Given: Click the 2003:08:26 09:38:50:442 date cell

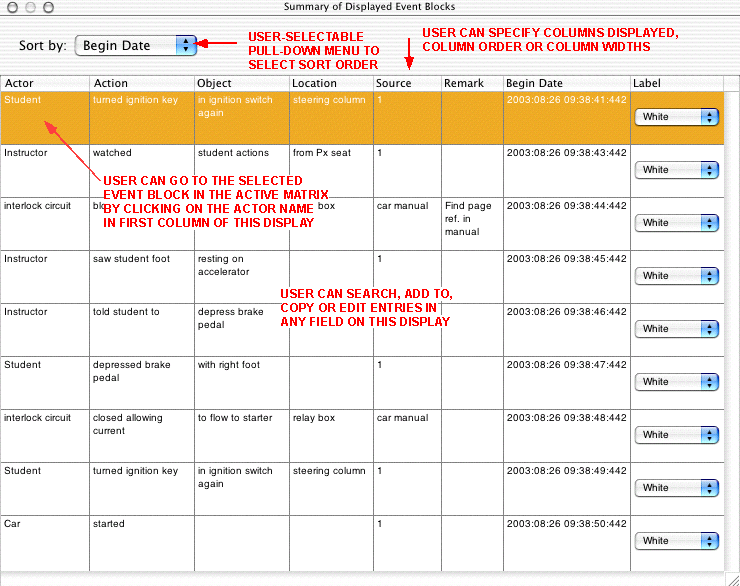Looking at the screenshot, I should (x=567, y=543).
